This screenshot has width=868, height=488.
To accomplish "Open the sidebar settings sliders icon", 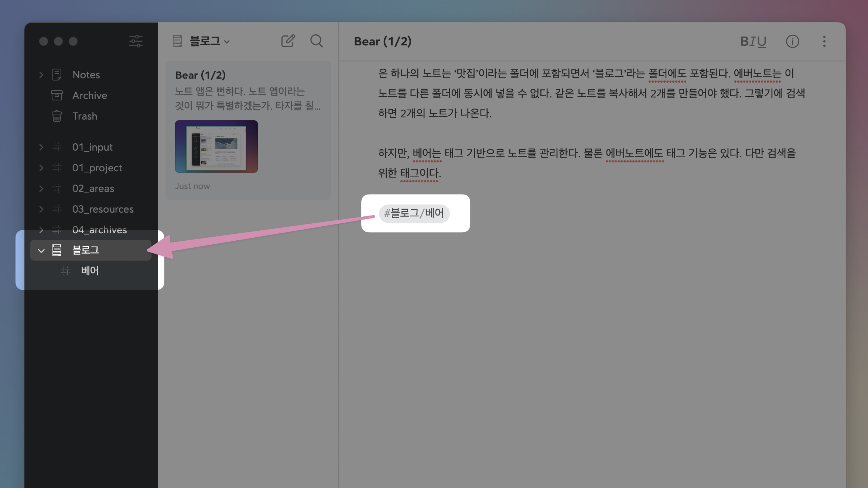I will (136, 41).
